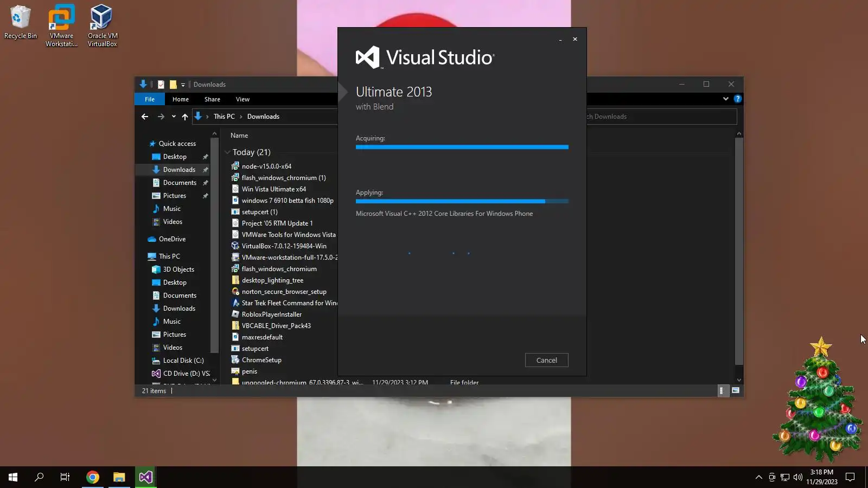Switch to the Home ribbon tab
The height and width of the screenshot is (488, 868).
(181, 99)
